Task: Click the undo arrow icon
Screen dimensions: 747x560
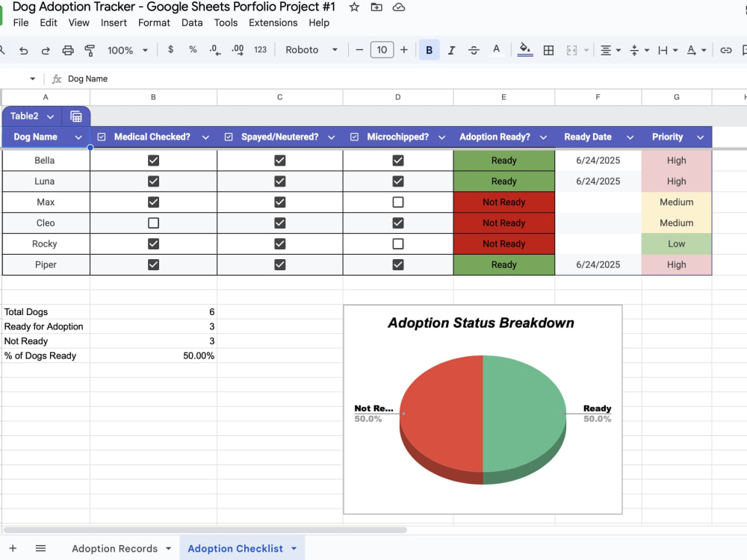Action: click(x=23, y=50)
